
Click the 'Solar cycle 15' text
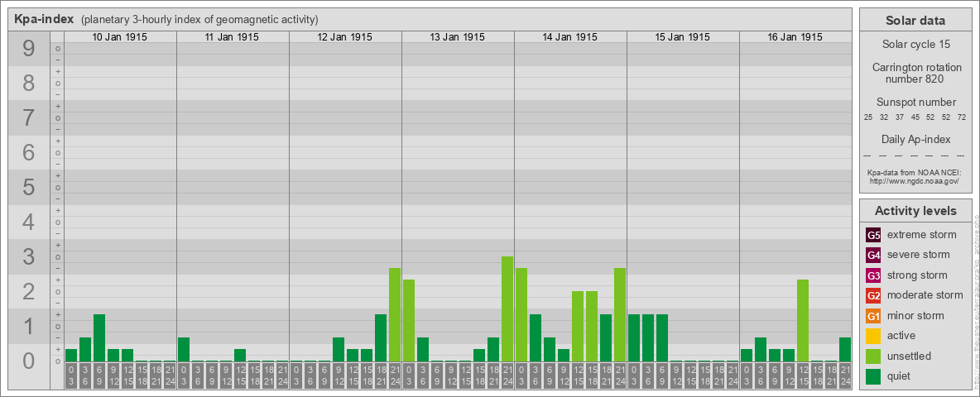click(x=915, y=45)
